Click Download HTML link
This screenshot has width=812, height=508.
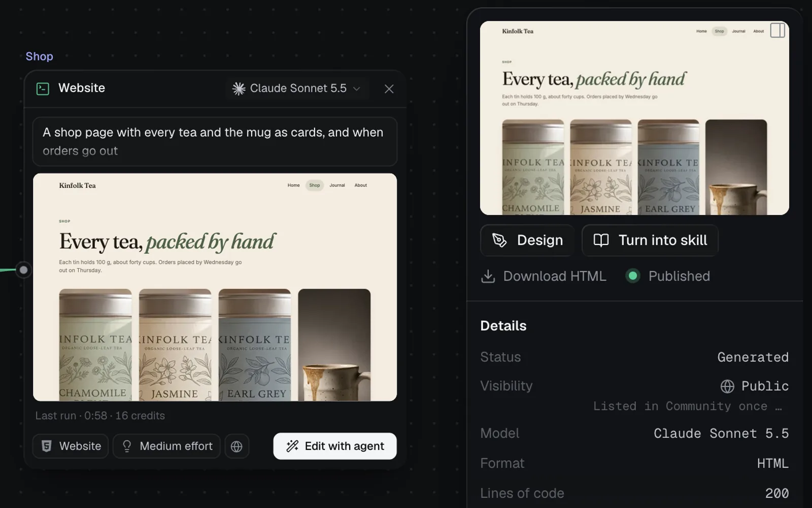pos(544,276)
